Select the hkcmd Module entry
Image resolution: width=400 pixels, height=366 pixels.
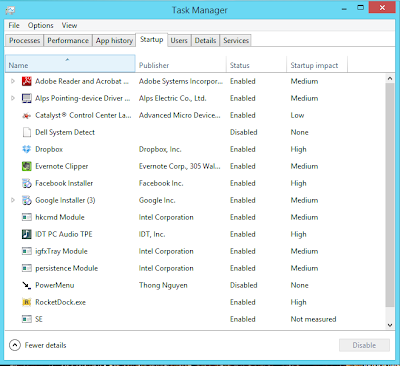[x=60, y=217]
